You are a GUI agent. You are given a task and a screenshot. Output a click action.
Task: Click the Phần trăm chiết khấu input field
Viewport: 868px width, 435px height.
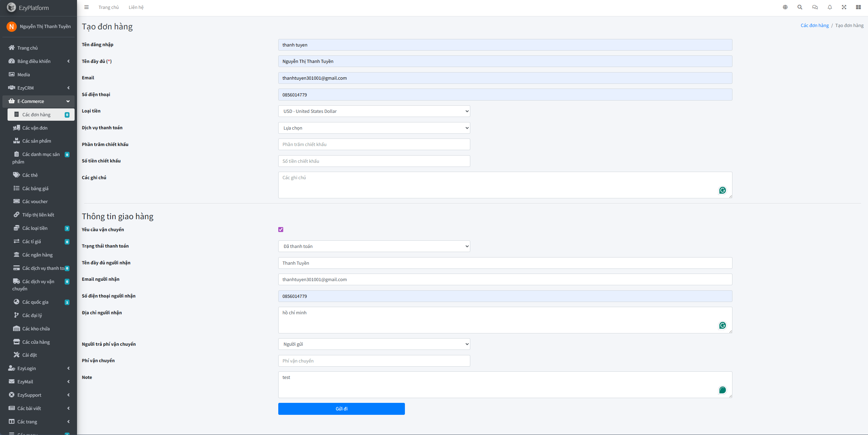tap(374, 144)
